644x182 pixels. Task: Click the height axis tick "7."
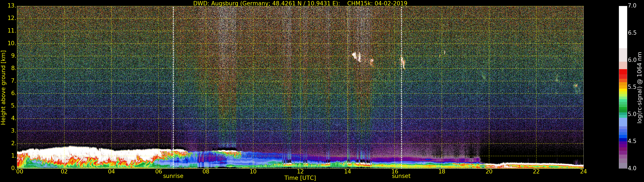point(13,81)
